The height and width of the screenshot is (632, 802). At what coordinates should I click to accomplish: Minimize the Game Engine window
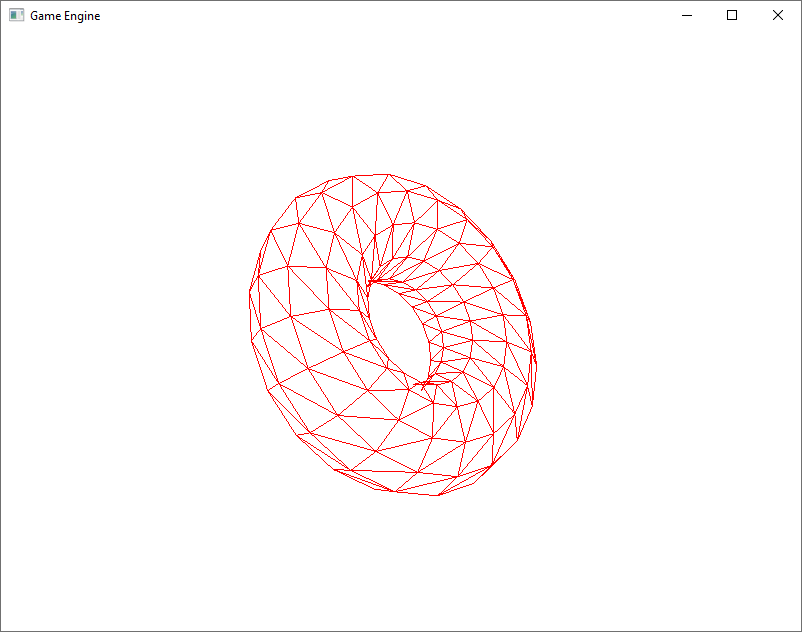click(x=687, y=15)
